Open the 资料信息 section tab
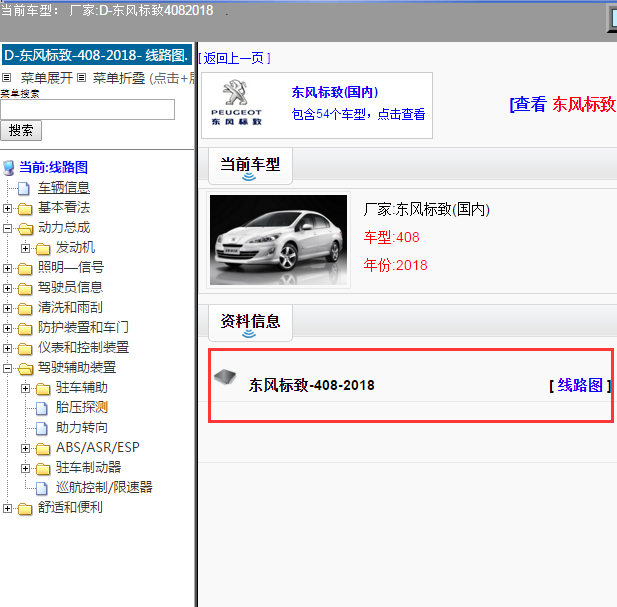617x607 pixels. (250, 323)
